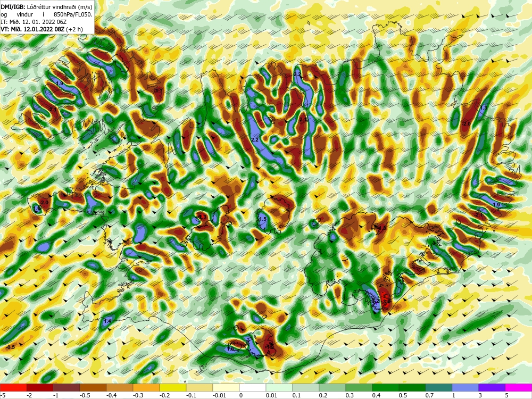Click the legend scale label '0.2'
This screenshot has width=532, height=399.
tap(323, 395)
